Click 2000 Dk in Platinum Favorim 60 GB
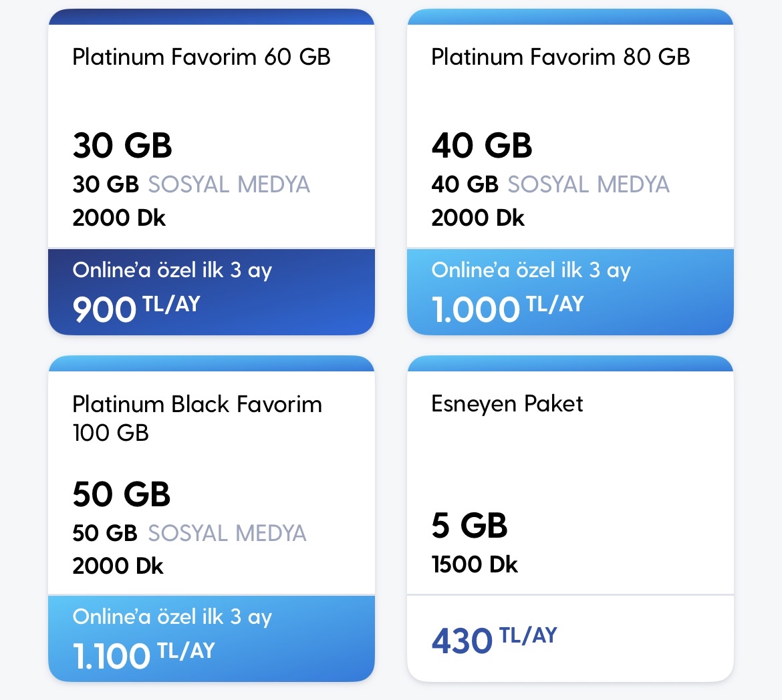This screenshot has height=700, width=782. coord(119,218)
